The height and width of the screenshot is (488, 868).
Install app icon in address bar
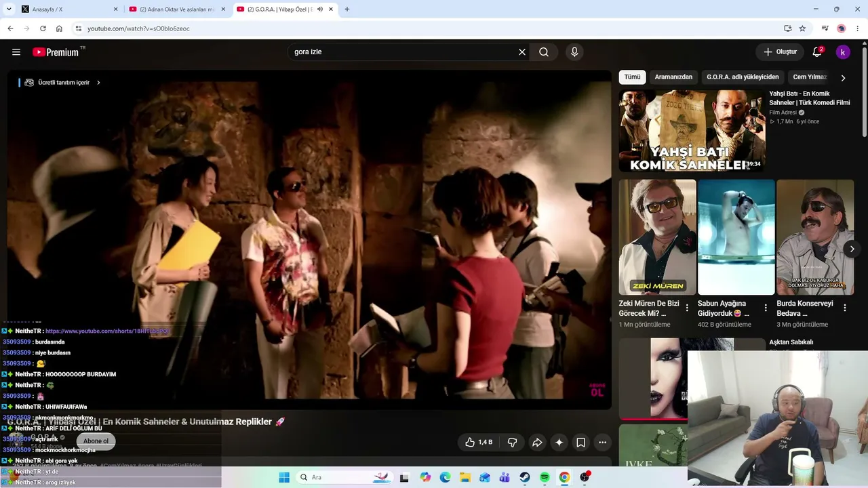point(787,28)
